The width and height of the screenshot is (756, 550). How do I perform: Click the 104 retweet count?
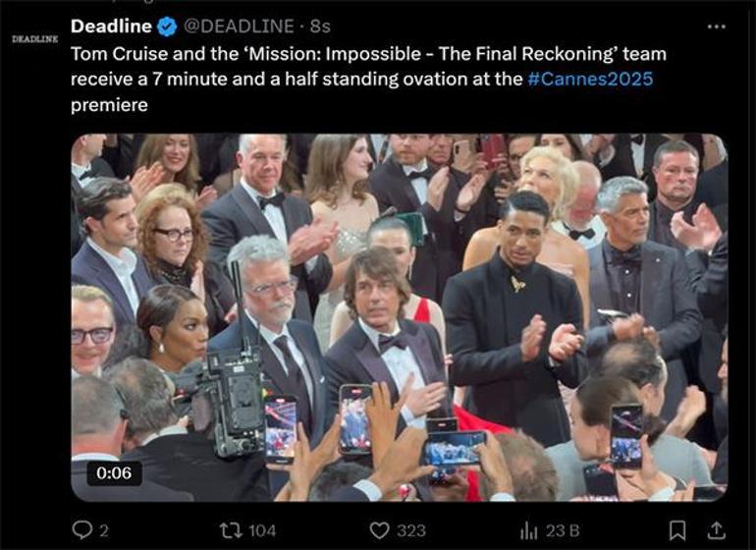[x=262, y=530]
